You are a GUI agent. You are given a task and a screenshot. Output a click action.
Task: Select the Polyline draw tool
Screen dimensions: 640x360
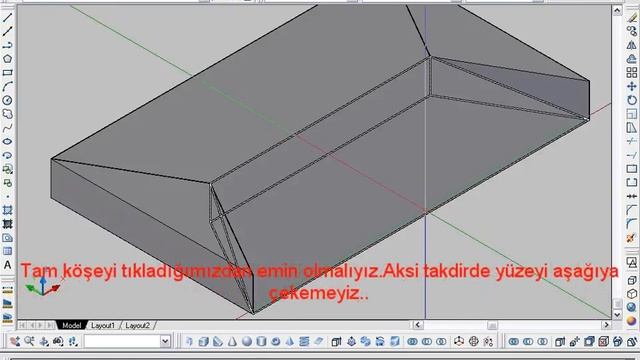[7, 45]
